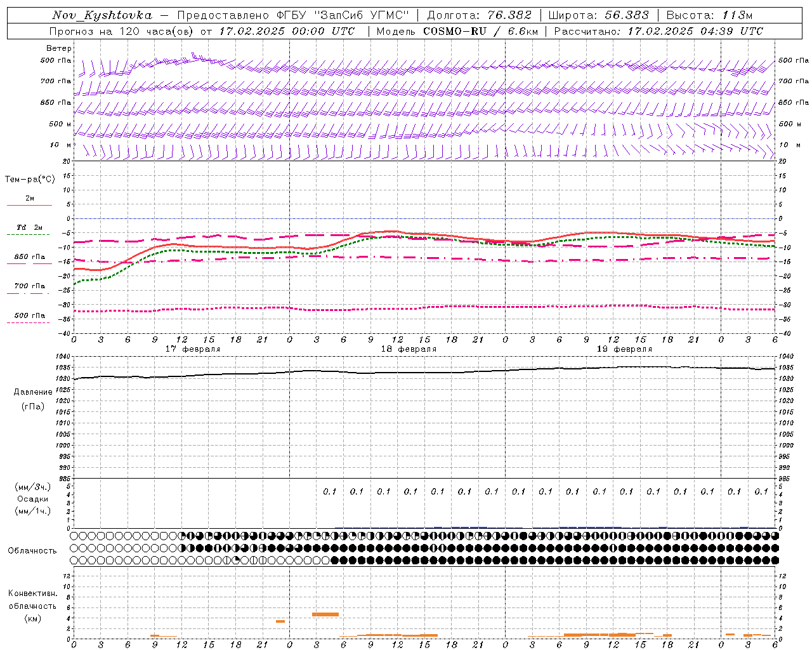Image resolution: width=812 pixels, height=650 pixels.
Task: Select the Давление pressure panel label
Action: point(33,392)
